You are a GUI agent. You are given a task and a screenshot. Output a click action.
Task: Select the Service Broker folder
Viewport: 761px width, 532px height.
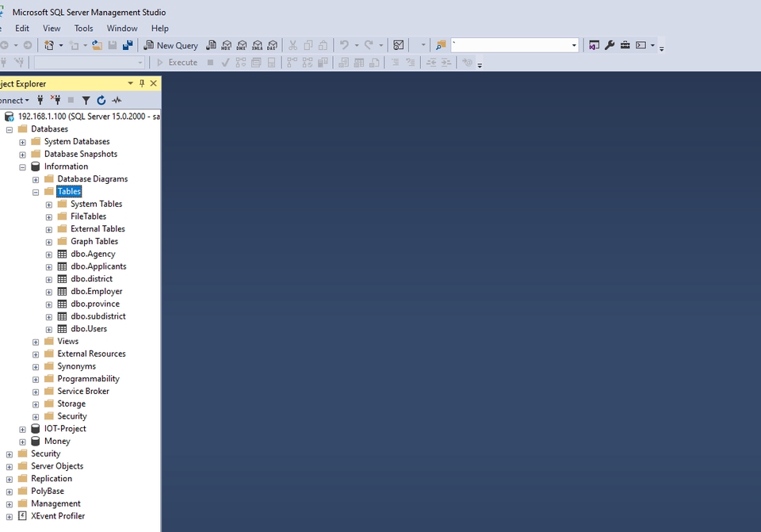pos(83,391)
